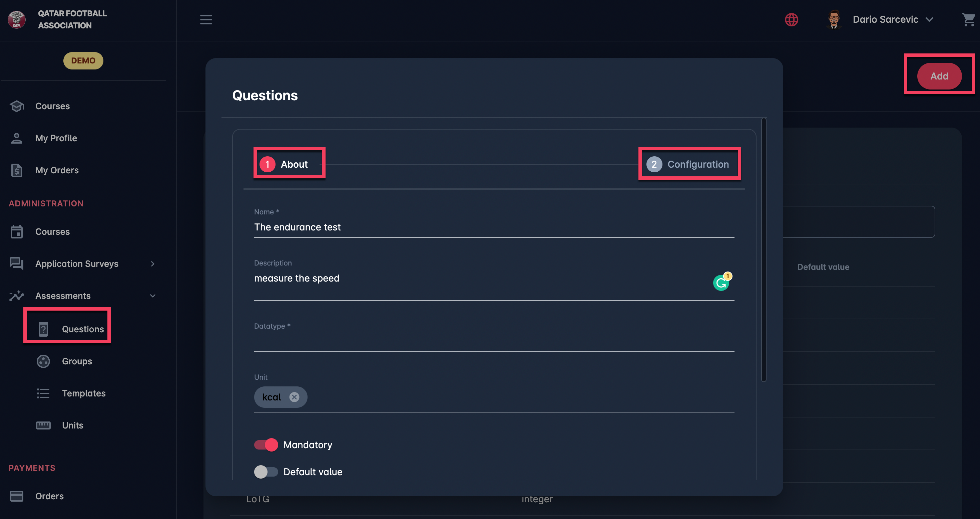Enable the Default value toggle
This screenshot has height=519, width=980.
(266, 472)
